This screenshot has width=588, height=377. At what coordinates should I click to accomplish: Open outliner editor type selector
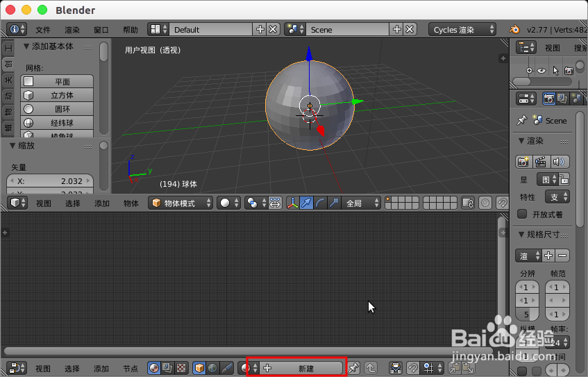[x=526, y=48]
